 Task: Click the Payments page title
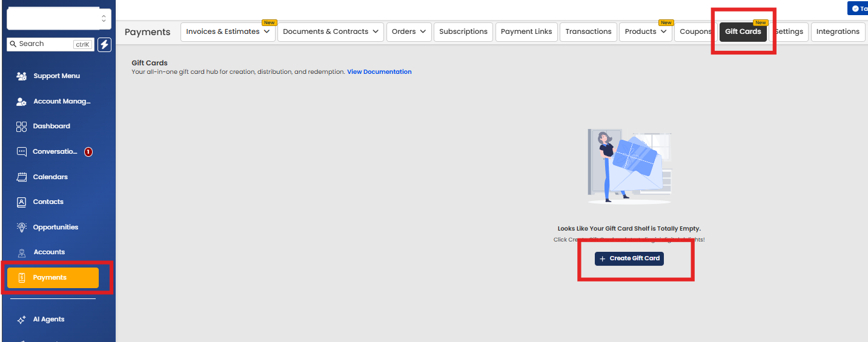tap(148, 32)
